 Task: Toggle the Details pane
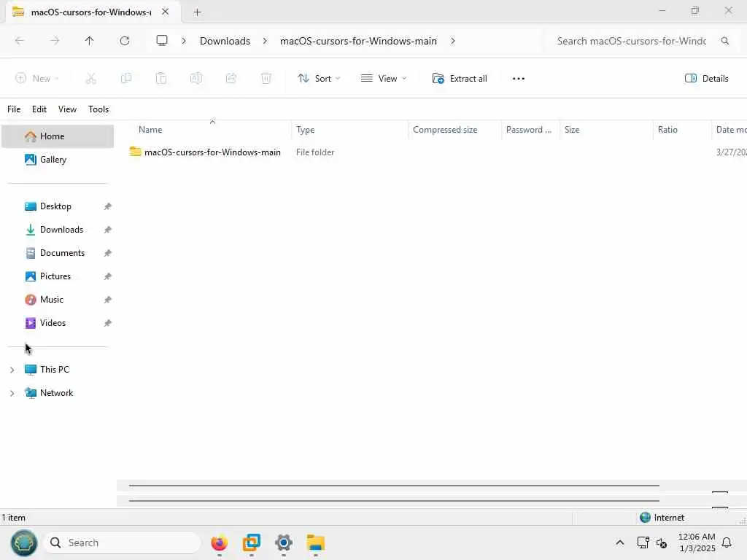(x=706, y=79)
